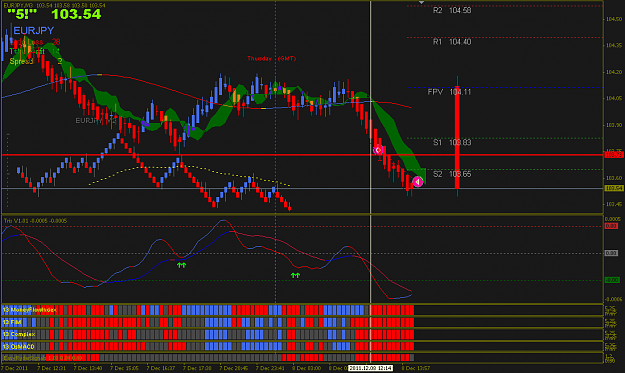Image resolution: width=625 pixels, height=373 pixels.
Task: Click the 104.35 price axis label
Action: (614, 45)
